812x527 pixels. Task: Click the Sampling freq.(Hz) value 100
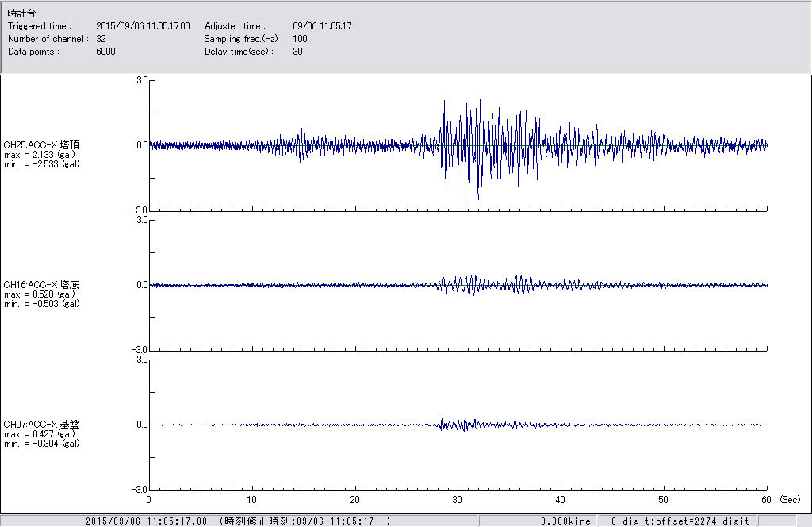(x=300, y=39)
